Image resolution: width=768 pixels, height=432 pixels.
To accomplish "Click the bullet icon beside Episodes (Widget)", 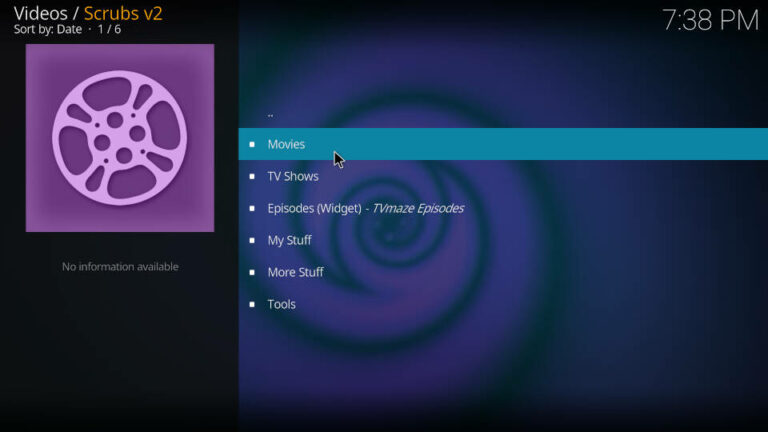I will pyautogui.click(x=252, y=208).
